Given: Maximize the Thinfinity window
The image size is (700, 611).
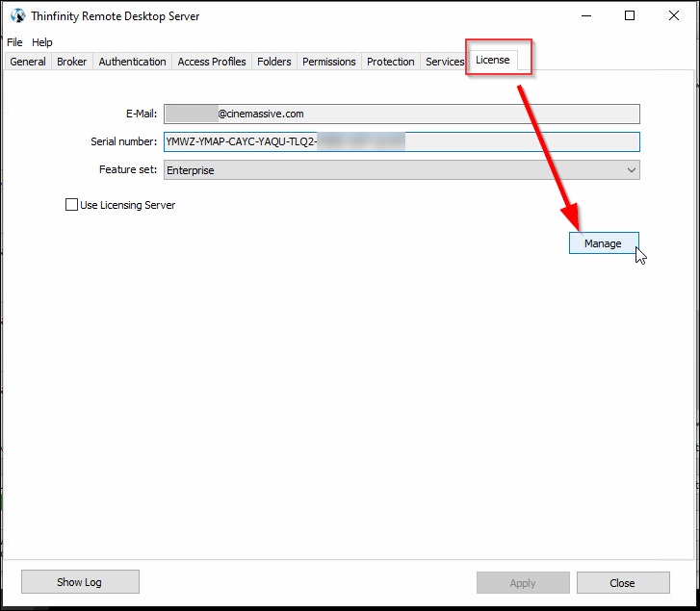Looking at the screenshot, I should 630,15.
